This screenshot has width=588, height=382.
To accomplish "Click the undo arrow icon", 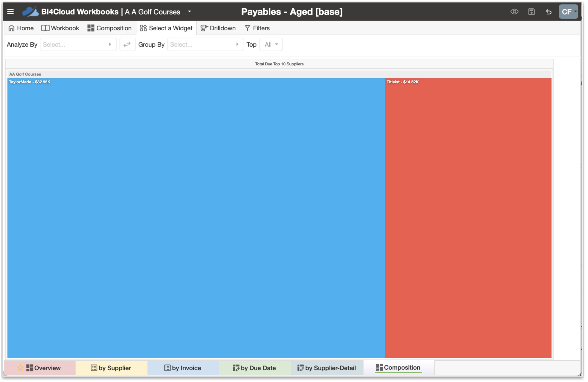I will [x=548, y=12].
